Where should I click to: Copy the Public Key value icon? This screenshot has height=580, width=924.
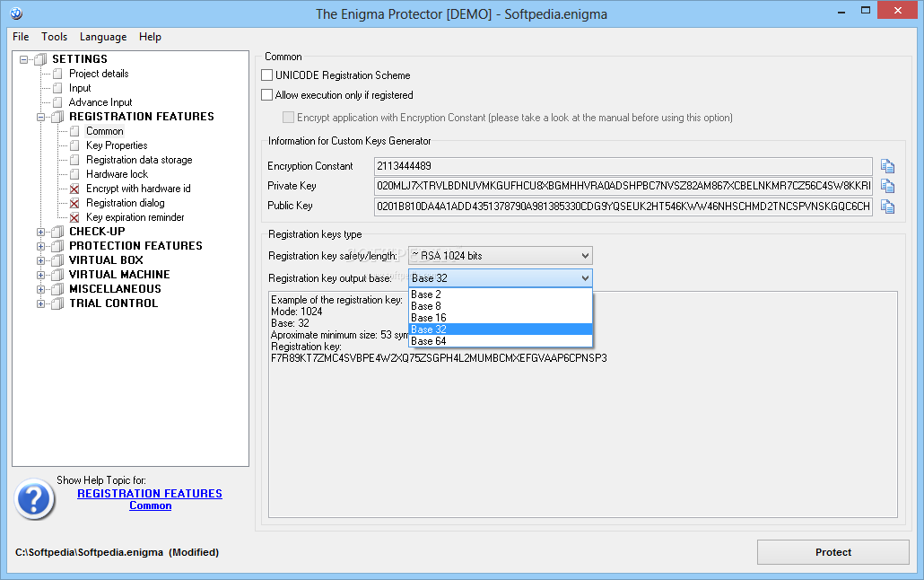[887, 207]
